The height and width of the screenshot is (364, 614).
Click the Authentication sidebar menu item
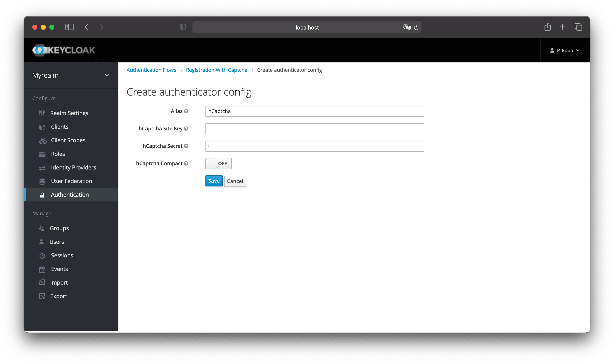coord(69,195)
